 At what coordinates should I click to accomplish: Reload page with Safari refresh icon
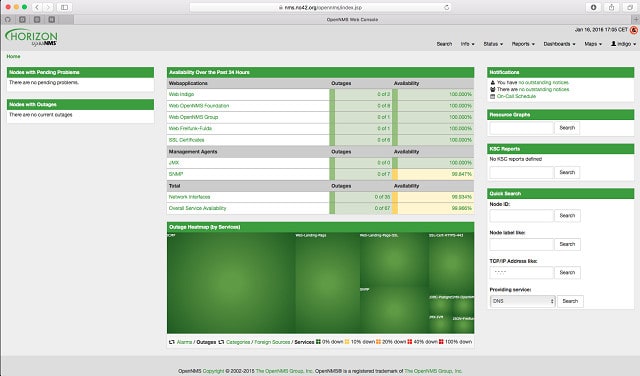(x=447, y=7)
